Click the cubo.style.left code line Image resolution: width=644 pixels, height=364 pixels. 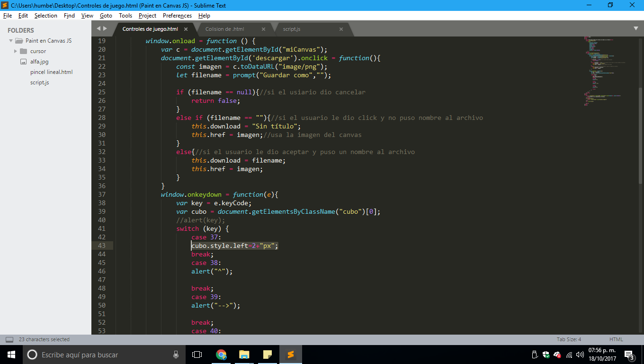234,246
